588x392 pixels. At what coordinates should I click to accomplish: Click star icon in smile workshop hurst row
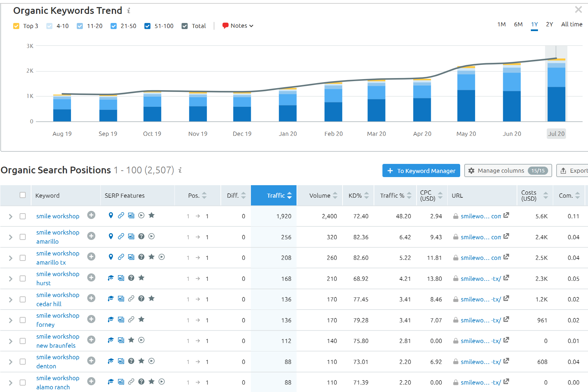click(x=141, y=278)
